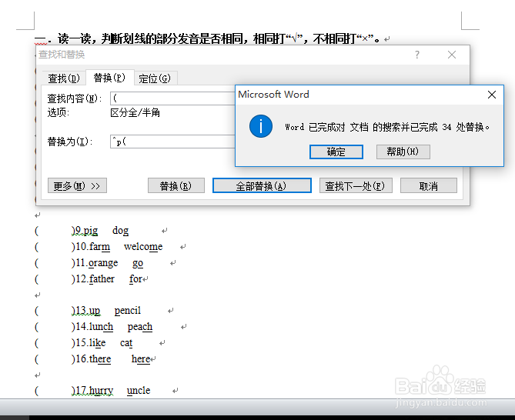Click the word "cat" in line 15

click(126, 343)
